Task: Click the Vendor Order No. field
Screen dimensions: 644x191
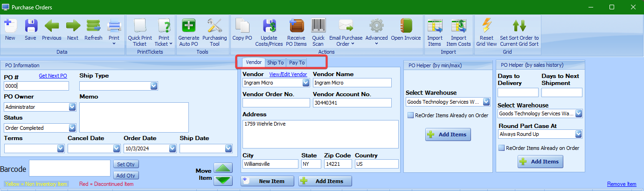Action: pyautogui.click(x=276, y=103)
